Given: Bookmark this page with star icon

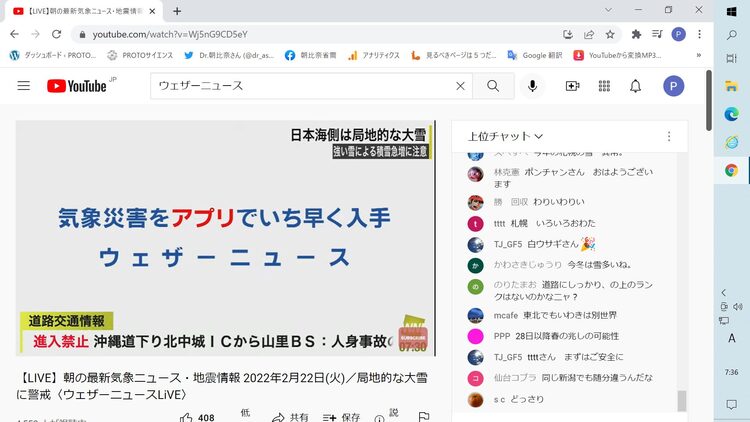Looking at the screenshot, I should [610, 34].
